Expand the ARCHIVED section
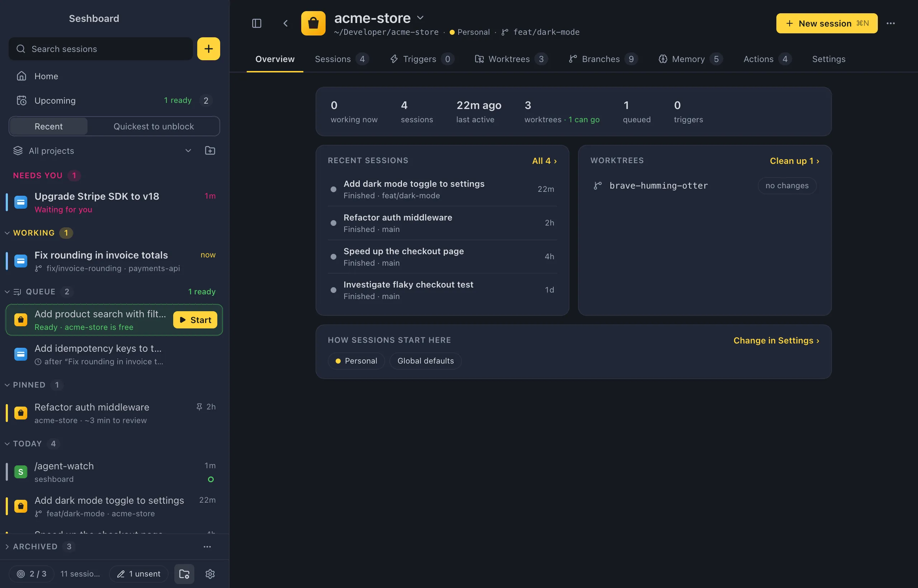Screen dimensions: 918x588 coord(7,546)
